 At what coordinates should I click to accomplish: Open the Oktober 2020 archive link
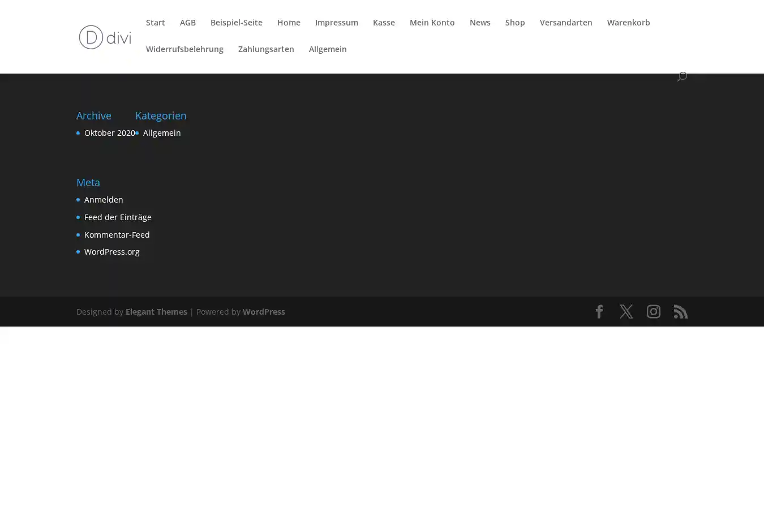point(109,133)
